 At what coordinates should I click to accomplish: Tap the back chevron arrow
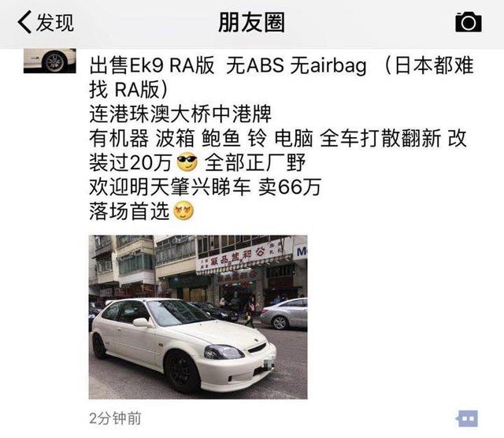point(24,22)
